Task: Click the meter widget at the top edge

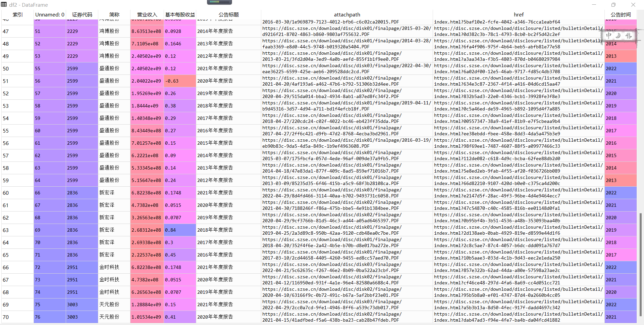Action: click(219, 2)
